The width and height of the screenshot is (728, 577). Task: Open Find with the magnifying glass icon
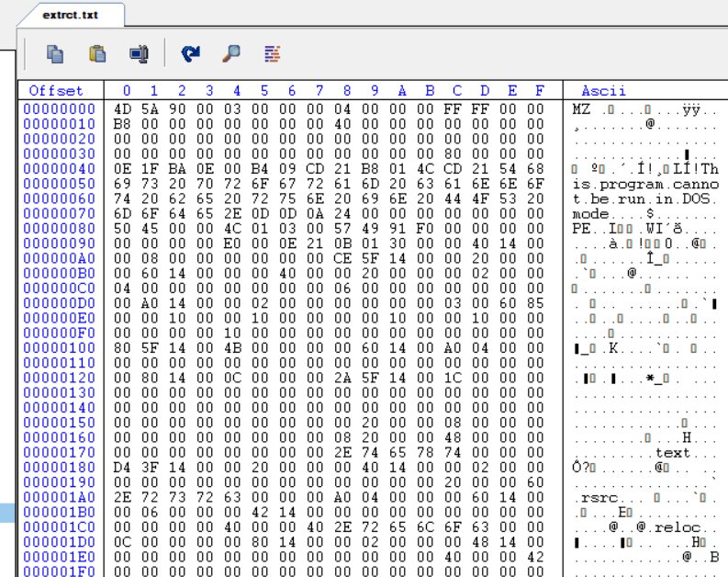click(231, 55)
